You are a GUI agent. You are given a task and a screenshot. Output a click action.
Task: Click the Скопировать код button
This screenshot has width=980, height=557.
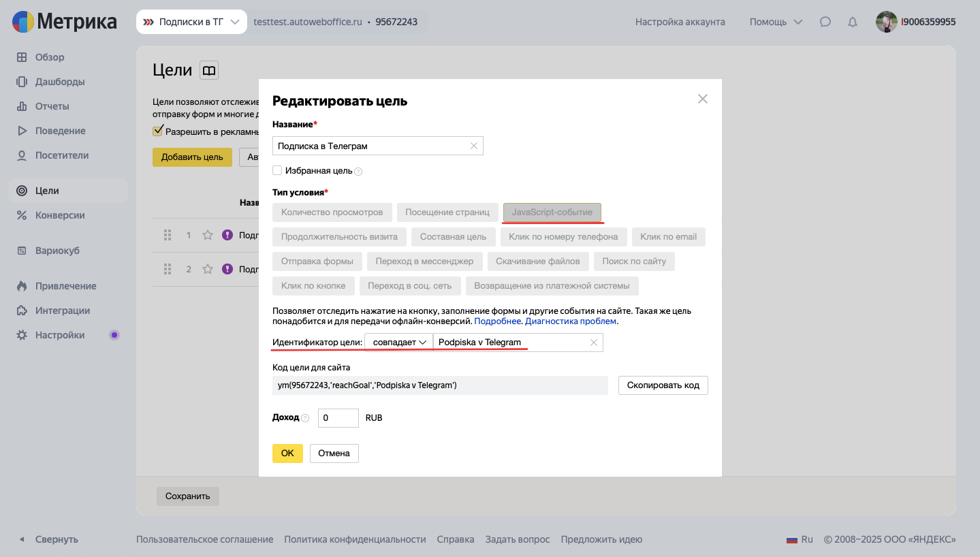[x=663, y=385]
